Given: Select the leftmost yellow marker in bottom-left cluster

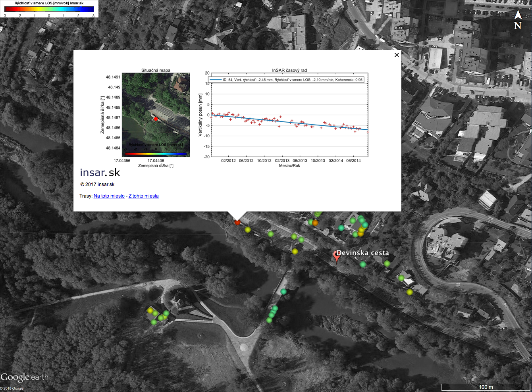Looking at the screenshot, I should [x=150, y=311].
